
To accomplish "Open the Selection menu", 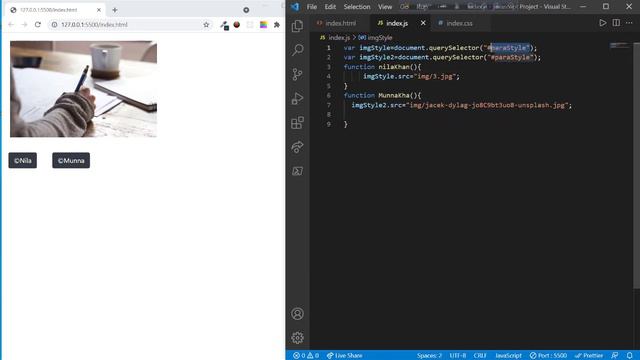I will click(x=357, y=7).
